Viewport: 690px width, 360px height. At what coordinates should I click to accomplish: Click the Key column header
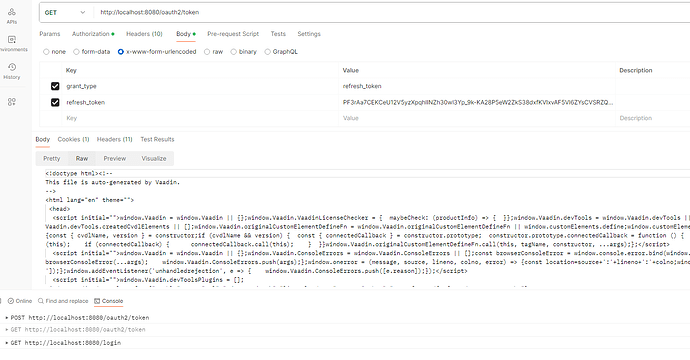pyautogui.click(x=71, y=70)
